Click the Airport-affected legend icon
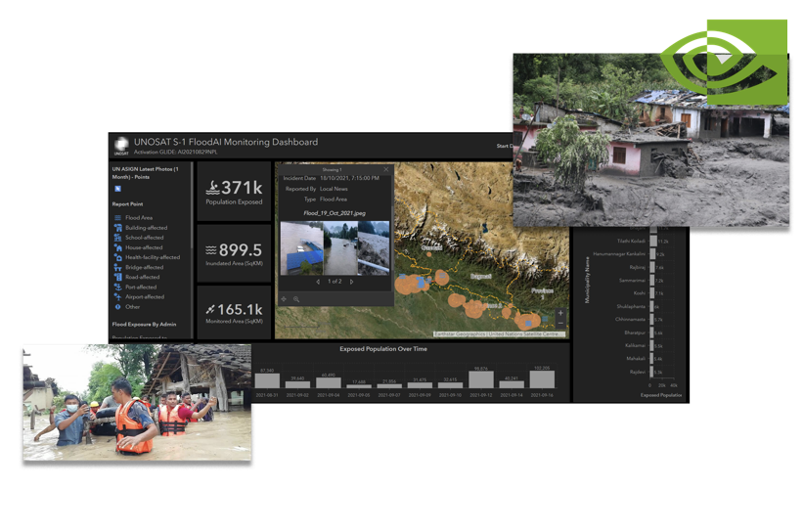Screen dimensions: 804x532 click(118, 297)
